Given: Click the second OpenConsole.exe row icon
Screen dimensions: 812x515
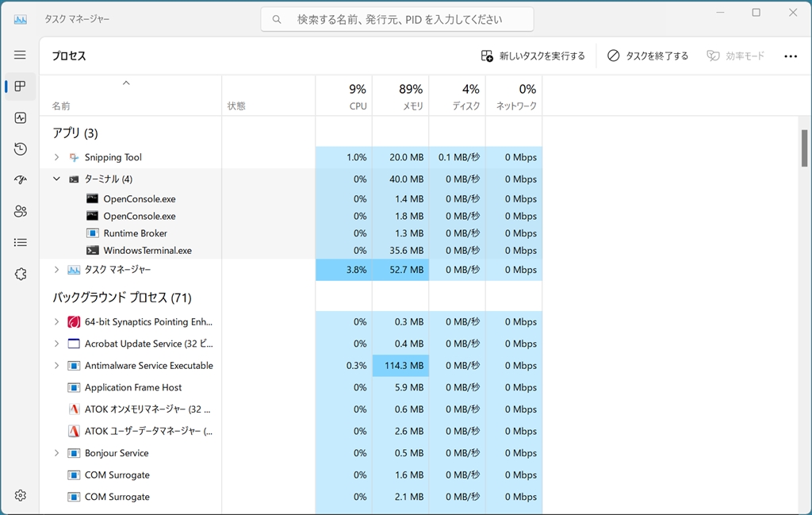Looking at the screenshot, I should coord(92,216).
